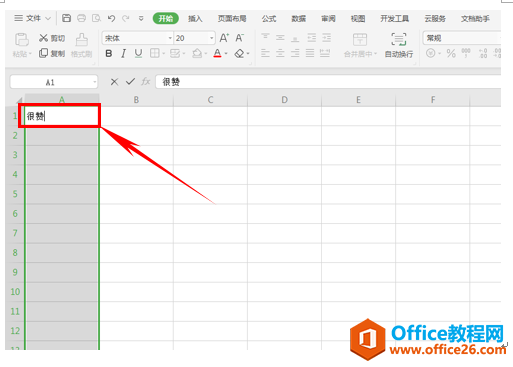Screen dimensions: 513x367
Task: Align text to bottom of cell
Action: 295,38
